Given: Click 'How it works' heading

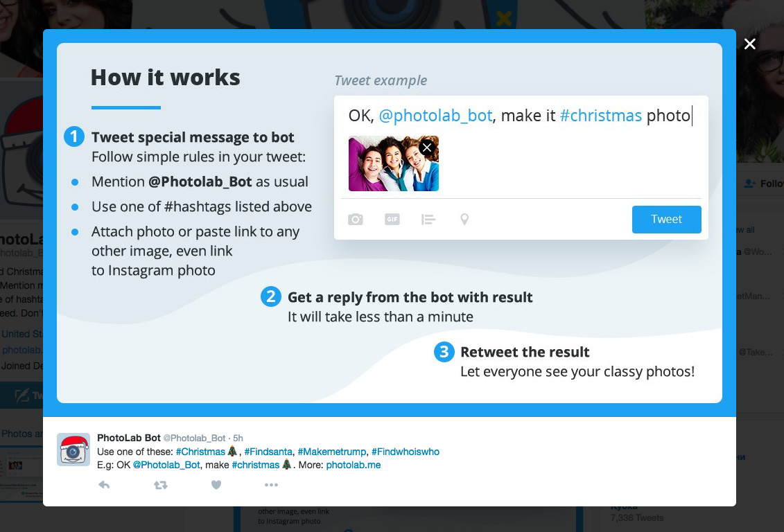Looking at the screenshot, I should [166, 78].
